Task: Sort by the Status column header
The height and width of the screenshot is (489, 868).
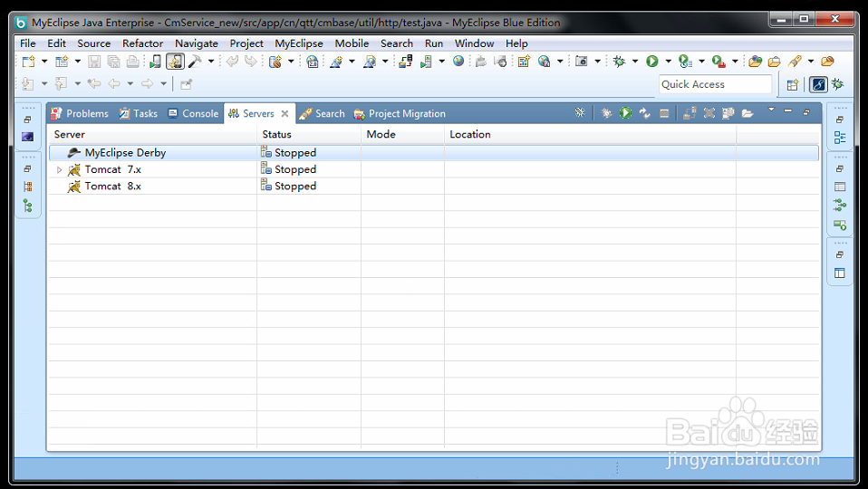Action: click(x=309, y=134)
